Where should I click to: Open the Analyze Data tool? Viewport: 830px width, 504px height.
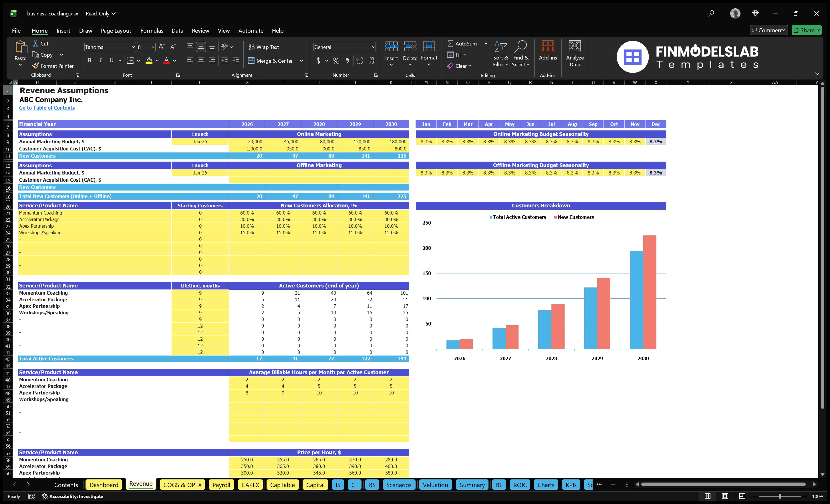pos(575,53)
